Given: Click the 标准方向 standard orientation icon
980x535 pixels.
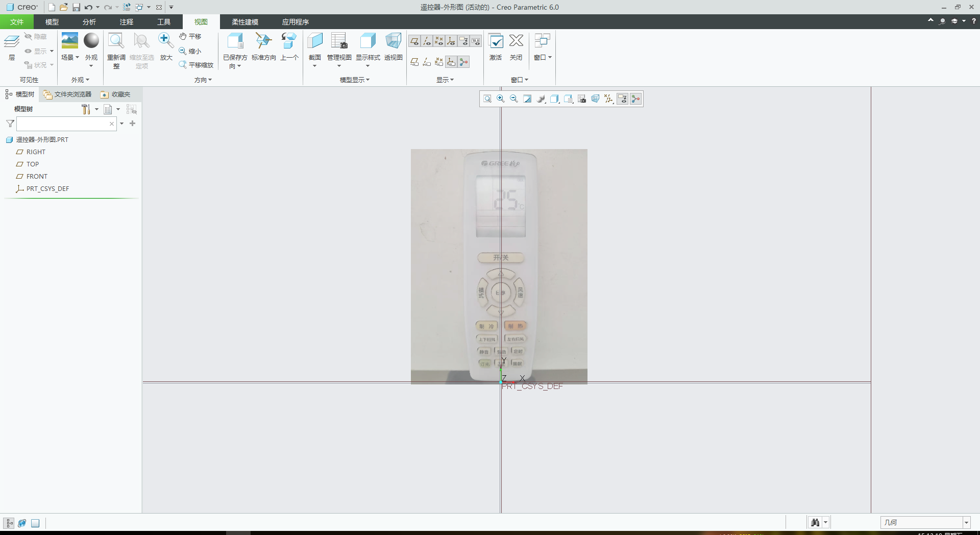Looking at the screenshot, I should point(263,42).
